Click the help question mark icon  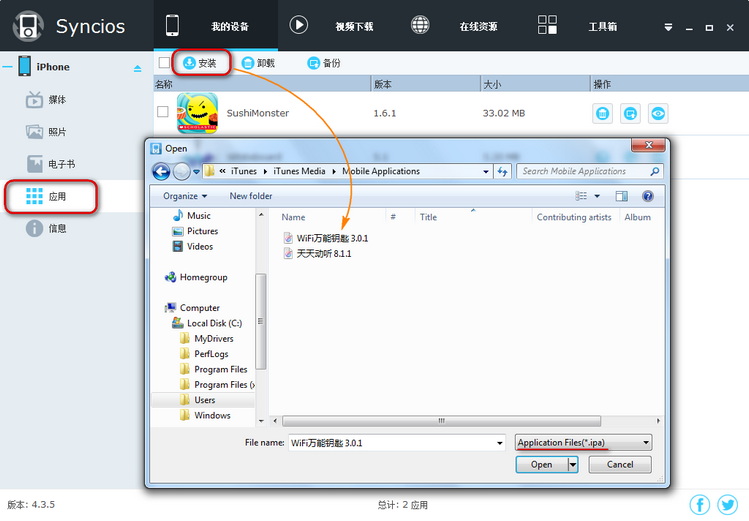pos(648,196)
